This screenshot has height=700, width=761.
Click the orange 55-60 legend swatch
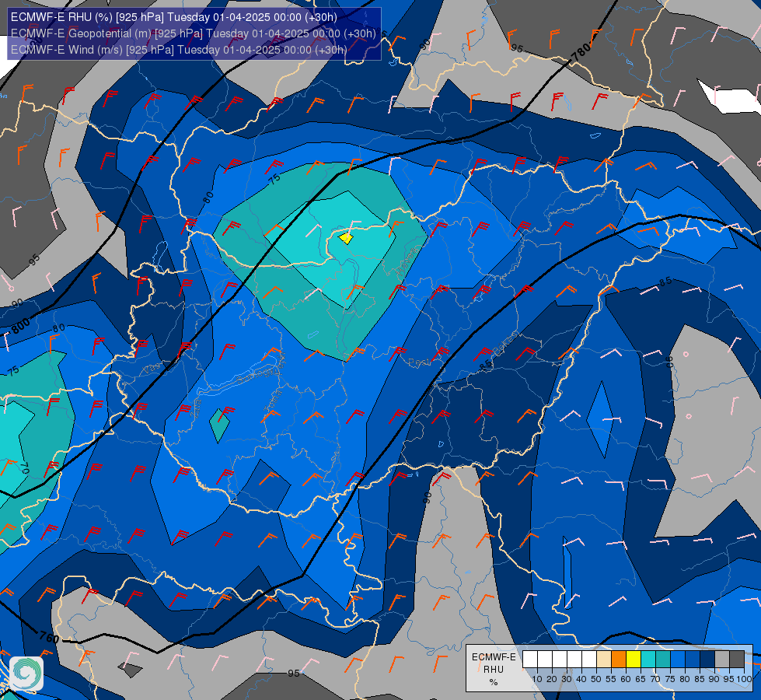coord(619,660)
